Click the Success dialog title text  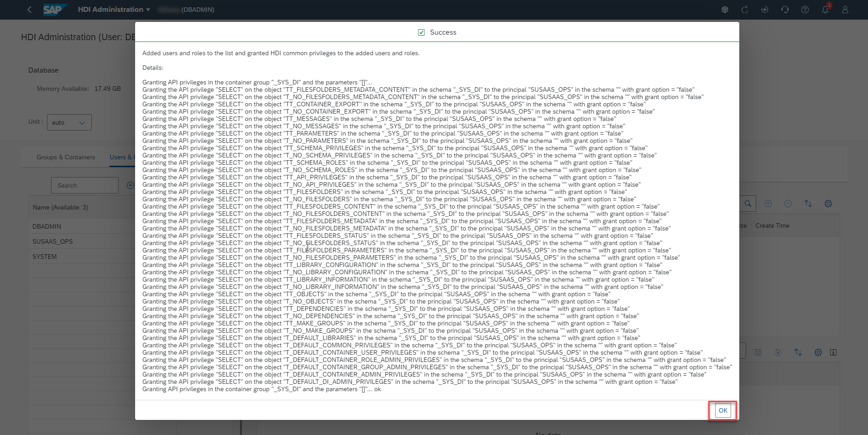click(x=443, y=32)
